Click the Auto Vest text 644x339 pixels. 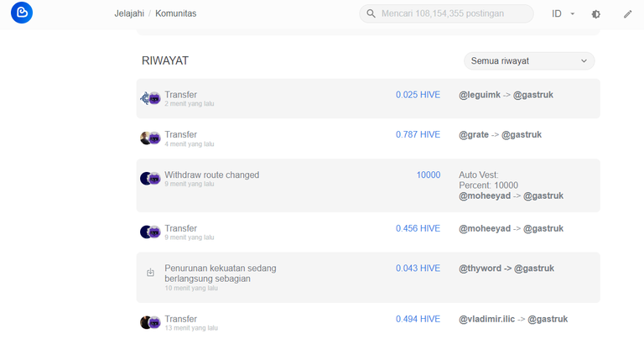click(479, 175)
